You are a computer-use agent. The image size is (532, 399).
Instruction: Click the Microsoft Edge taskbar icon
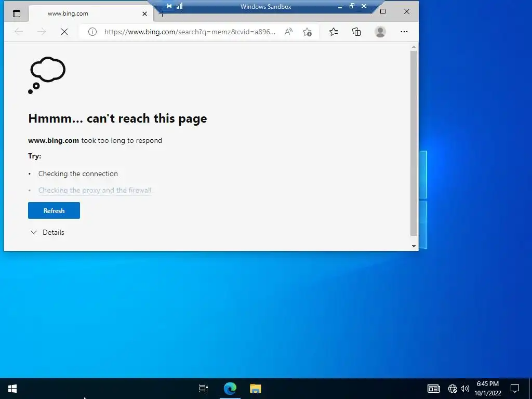(230, 389)
